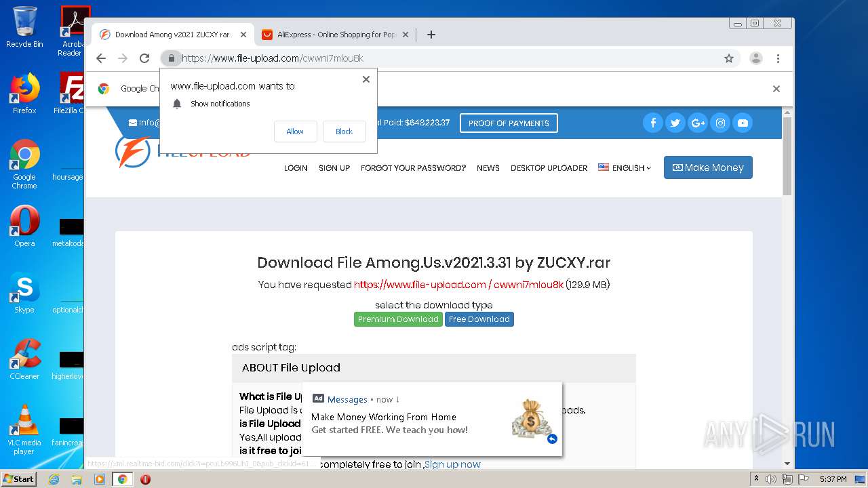Launch CCleaner from the desktop
The height and width of the screenshot is (488, 868).
point(24,359)
